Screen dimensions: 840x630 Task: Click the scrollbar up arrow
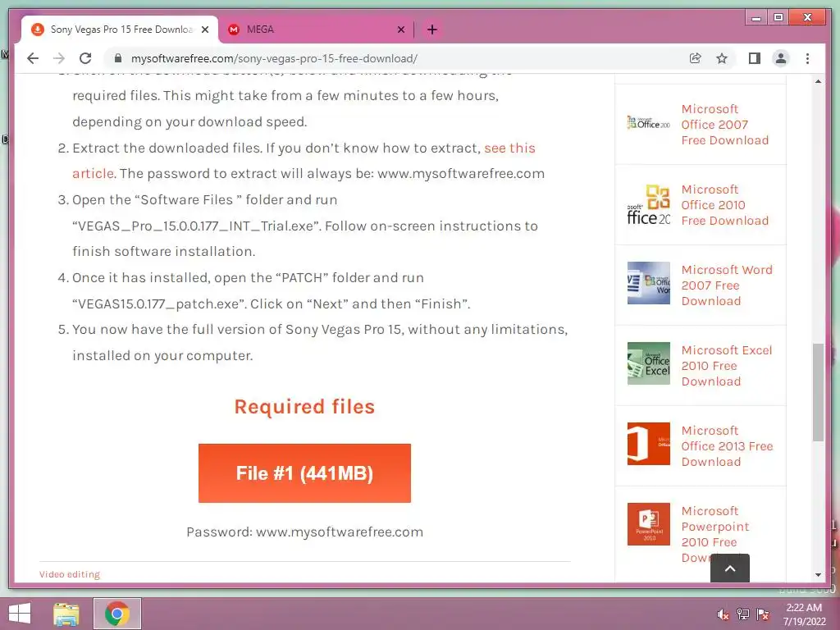pyautogui.click(x=818, y=81)
